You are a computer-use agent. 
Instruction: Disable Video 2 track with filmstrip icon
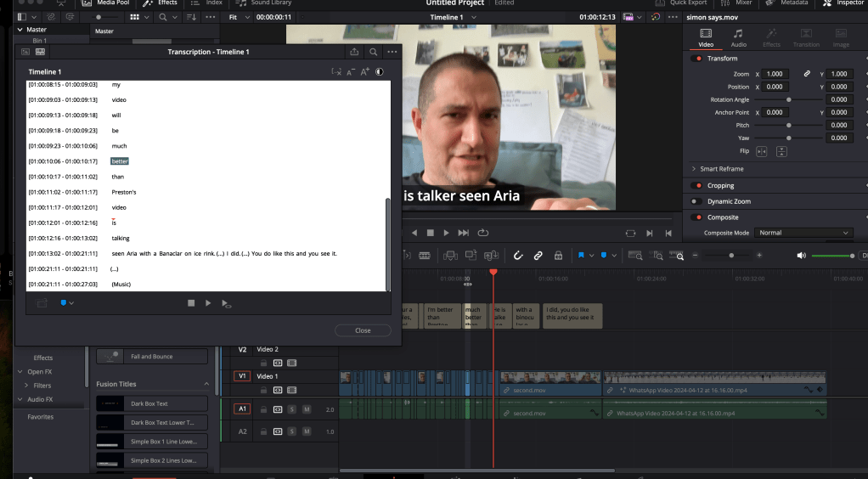coord(291,363)
